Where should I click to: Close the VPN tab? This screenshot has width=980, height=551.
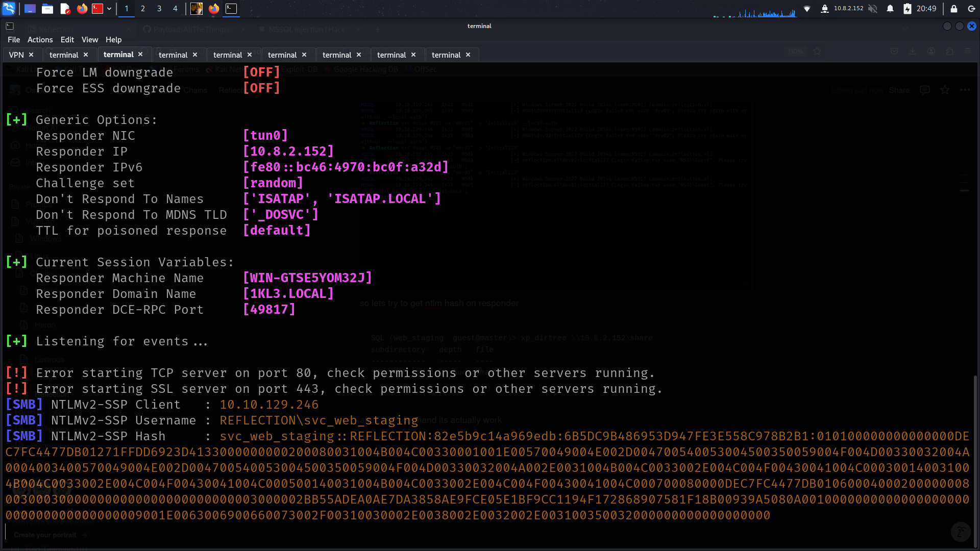click(x=31, y=55)
